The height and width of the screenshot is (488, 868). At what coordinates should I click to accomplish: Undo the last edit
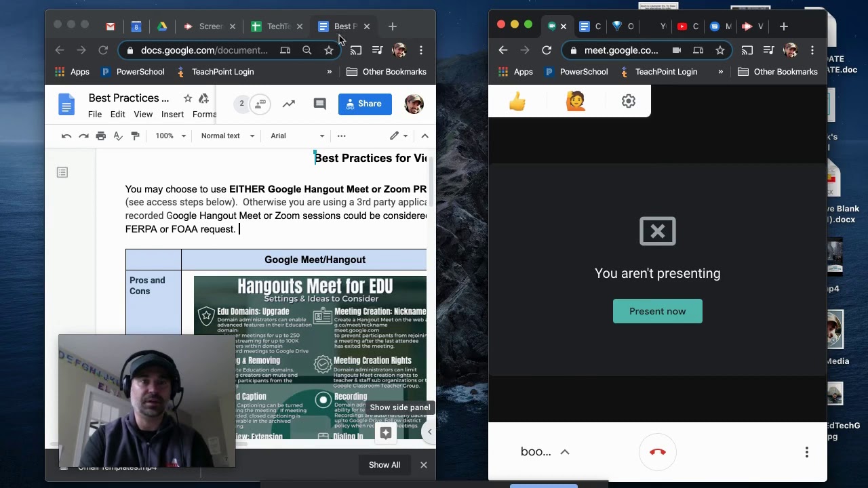[x=66, y=136]
